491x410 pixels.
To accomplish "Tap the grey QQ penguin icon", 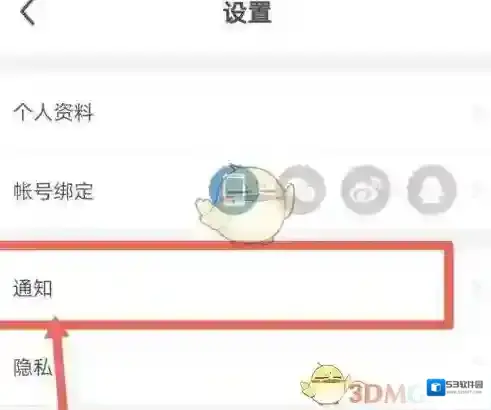I will 432,189.
